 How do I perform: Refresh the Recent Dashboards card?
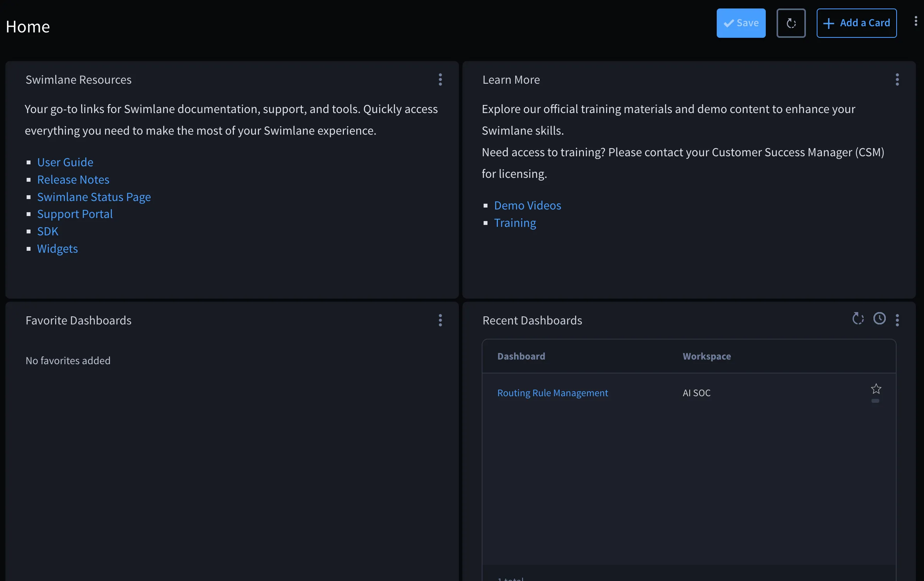click(x=858, y=319)
